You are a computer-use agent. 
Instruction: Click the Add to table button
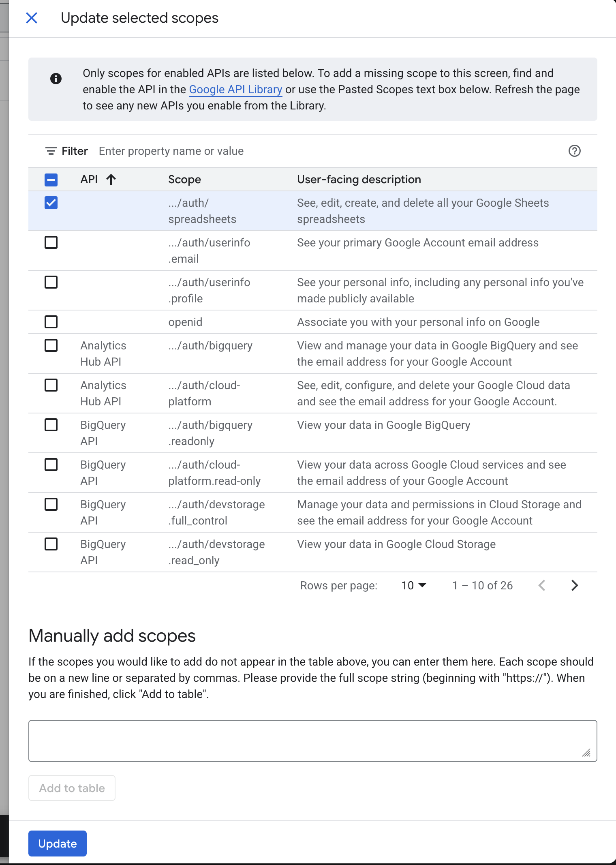click(x=72, y=788)
